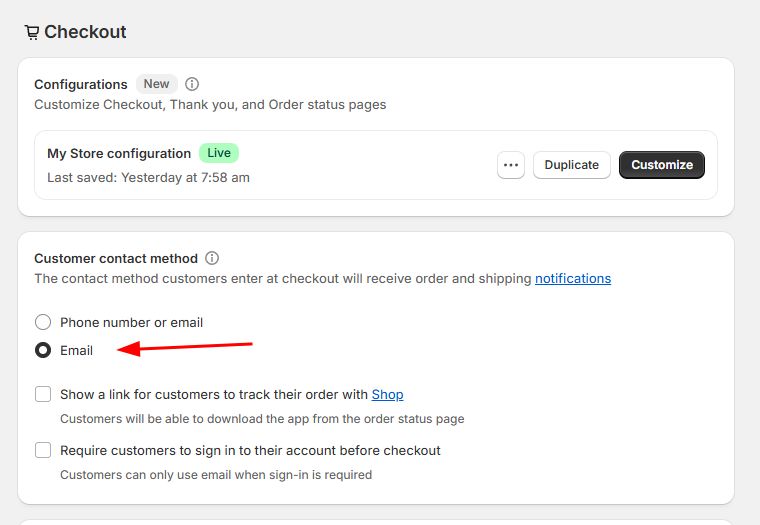Image resolution: width=760 pixels, height=525 pixels.
Task: Click the info icon beside Customer contact method
Action: (x=212, y=258)
